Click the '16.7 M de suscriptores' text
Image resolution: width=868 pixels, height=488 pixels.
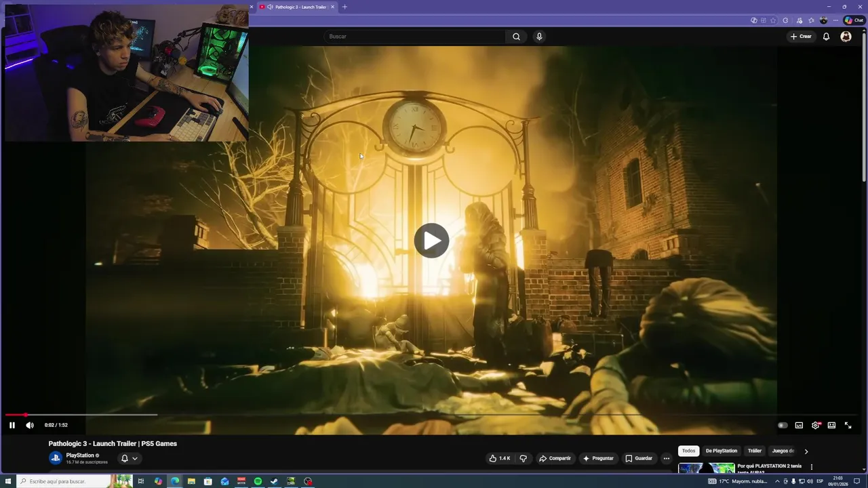(87, 462)
